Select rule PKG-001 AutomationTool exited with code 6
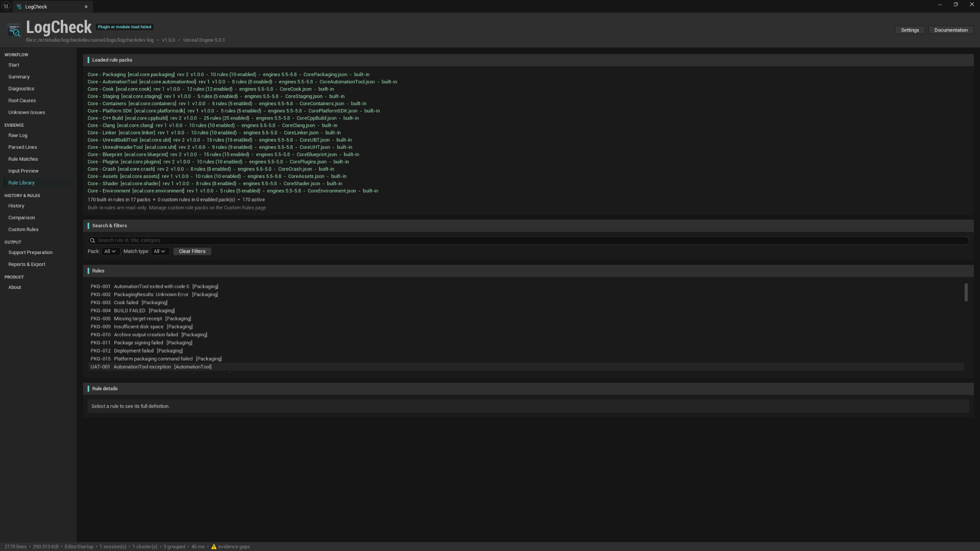This screenshot has width=980, height=551. pos(526,287)
